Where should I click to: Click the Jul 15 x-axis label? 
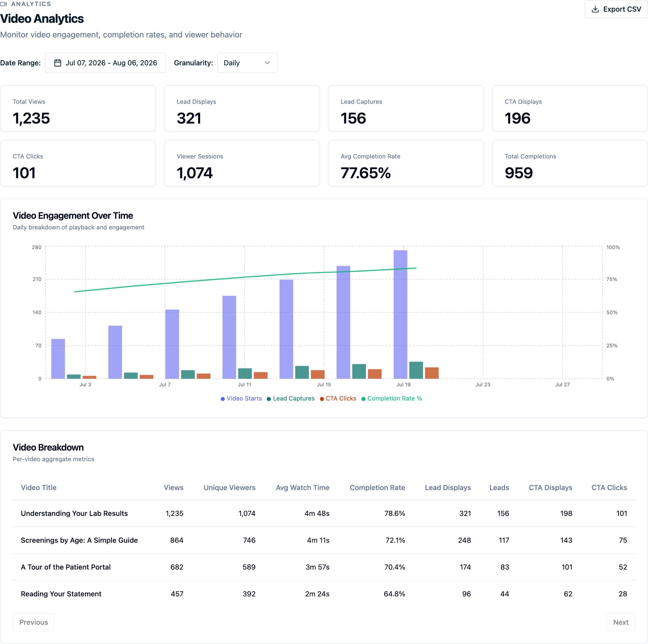tap(324, 384)
